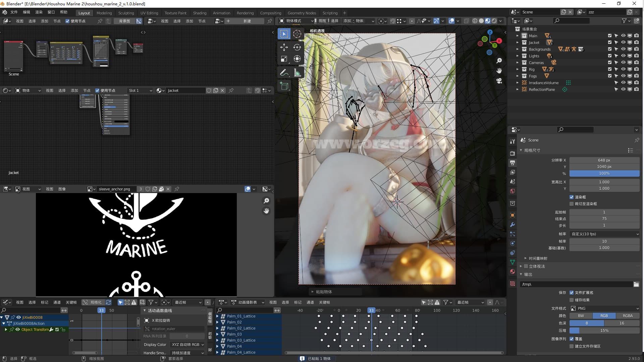Open the Material properties tab
This screenshot has width=644, height=362.
pyautogui.click(x=512, y=271)
